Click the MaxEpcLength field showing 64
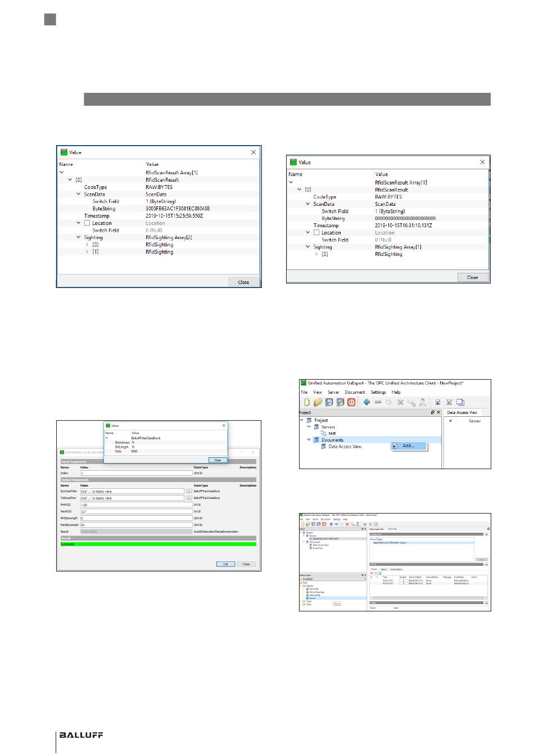 click(136, 525)
